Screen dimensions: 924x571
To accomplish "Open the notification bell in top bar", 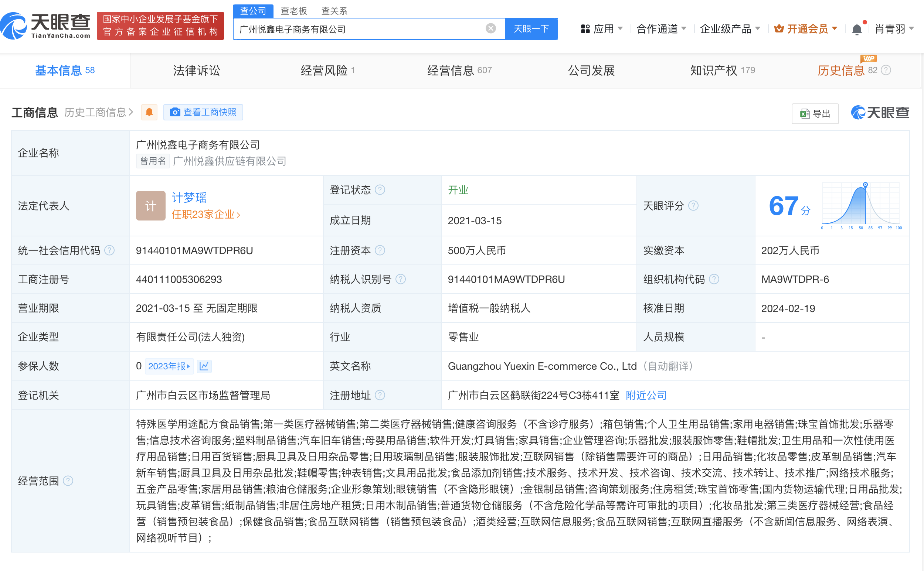I will pos(857,29).
